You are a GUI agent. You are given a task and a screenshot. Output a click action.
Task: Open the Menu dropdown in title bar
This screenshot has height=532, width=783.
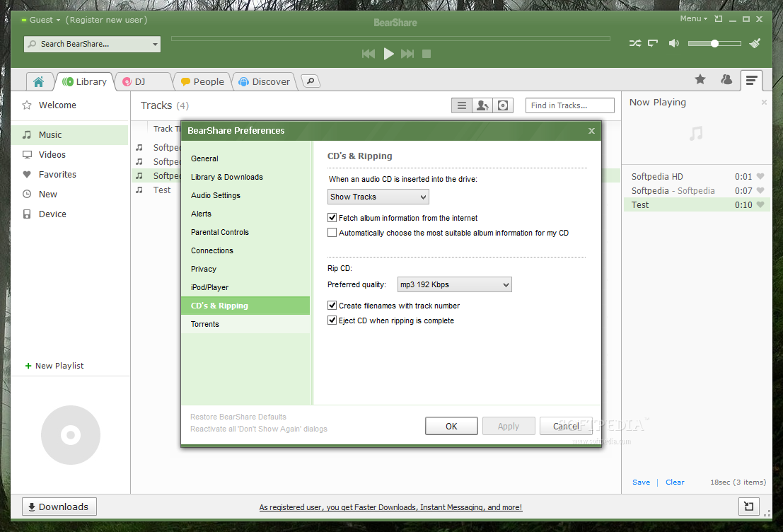pyautogui.click(x=694, y=19)
